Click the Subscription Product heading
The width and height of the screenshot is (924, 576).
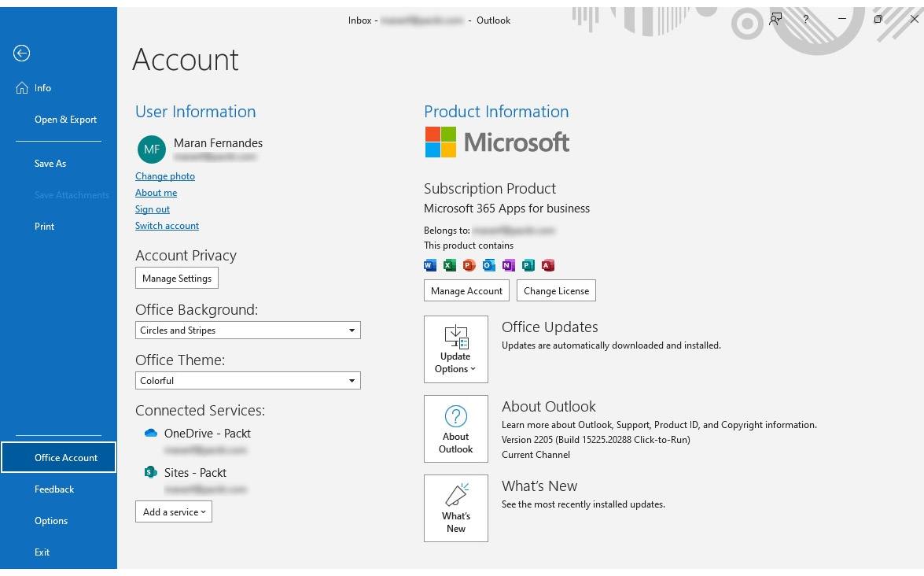pyautogui.click(x=490, y=189)
